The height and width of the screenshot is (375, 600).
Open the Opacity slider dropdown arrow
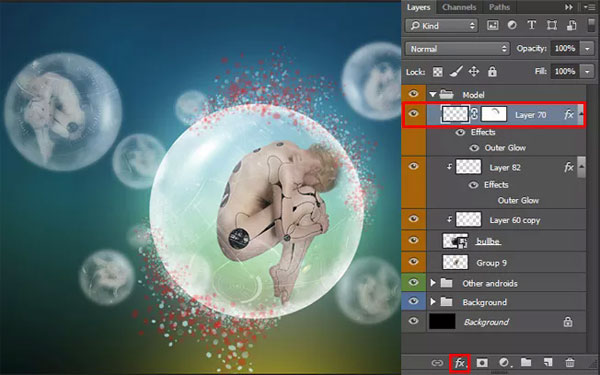[x=587, y=49]
